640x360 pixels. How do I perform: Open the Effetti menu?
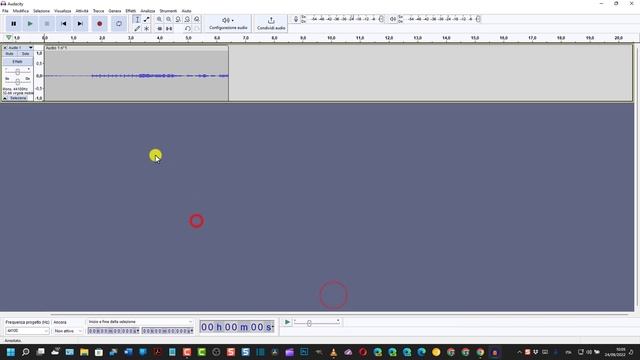click(x=131, y=11)
